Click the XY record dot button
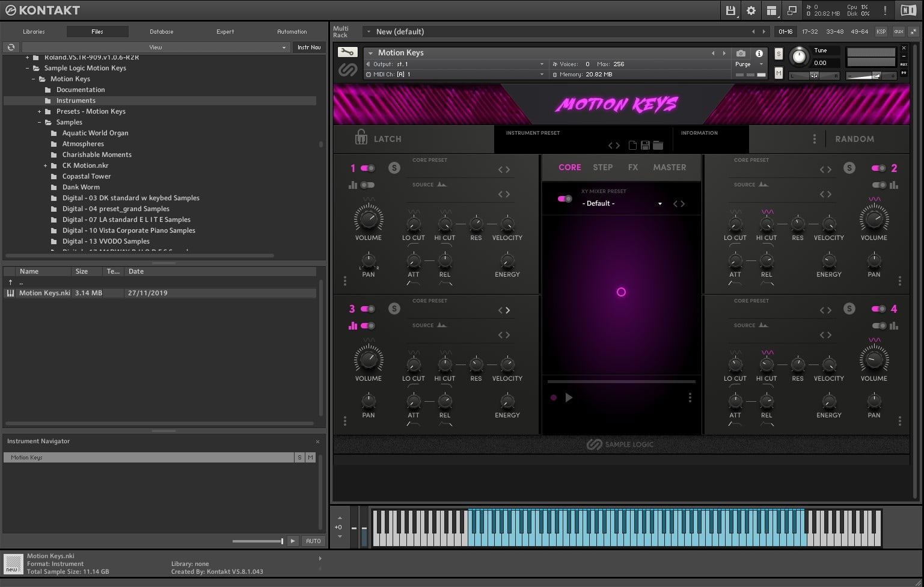Screen dimensions: 924x587 (554, 398)
